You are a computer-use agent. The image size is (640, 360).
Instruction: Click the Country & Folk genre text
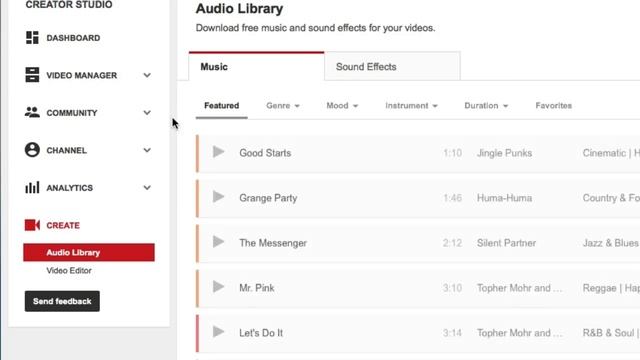click(x=611, y=198)
